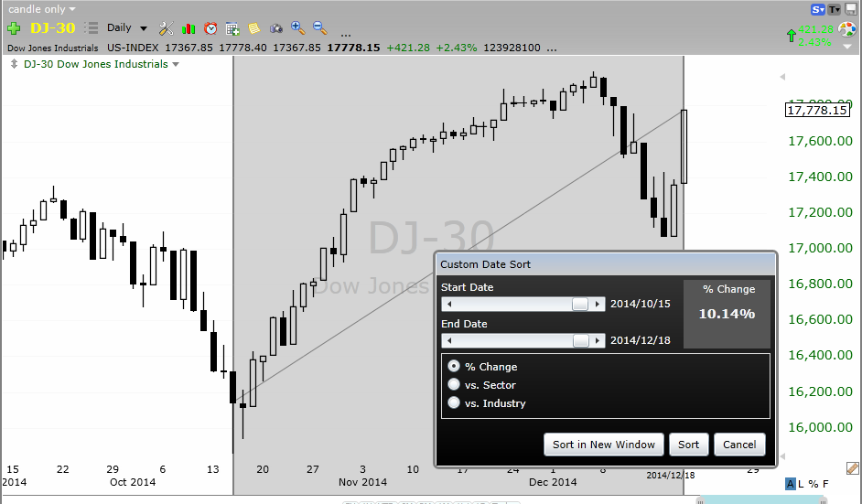862x504 pixels.
Task: Step the Start Date slider left
Action: click(x=449, y=304)
